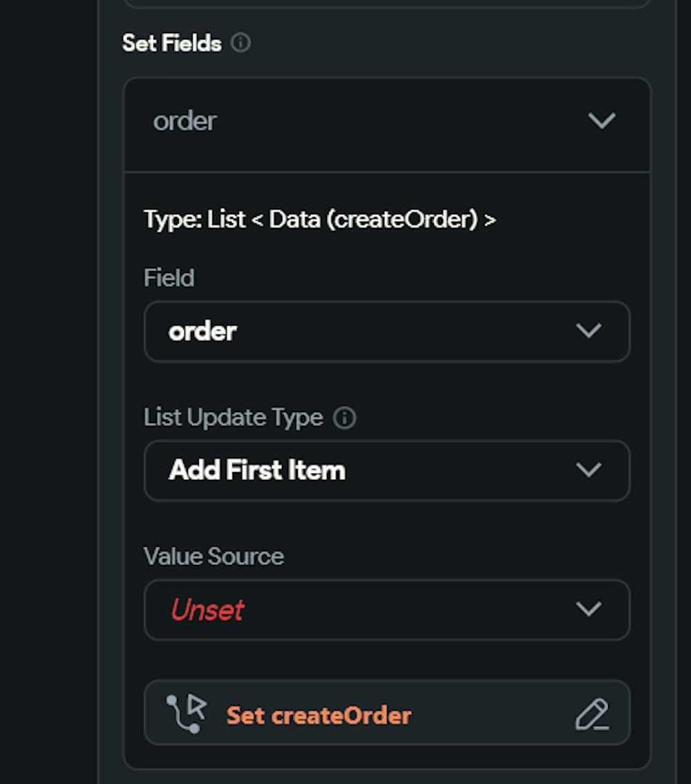Click the chevron arrow in Field dropdown

tap(588, 331)
